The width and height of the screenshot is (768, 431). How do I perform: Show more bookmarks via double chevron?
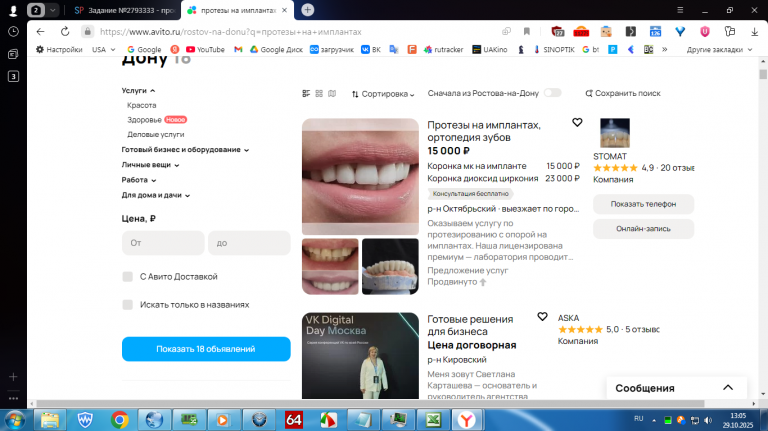pos(665,49)
